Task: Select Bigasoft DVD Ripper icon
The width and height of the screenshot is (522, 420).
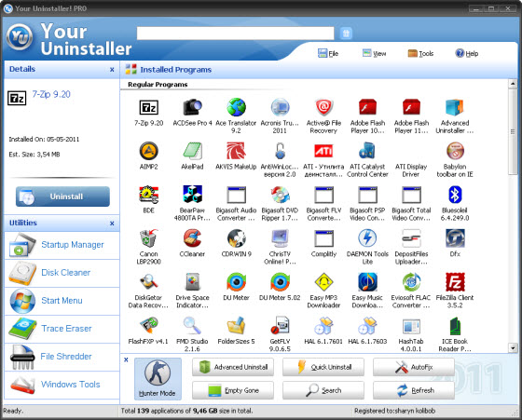Action: 280,195
